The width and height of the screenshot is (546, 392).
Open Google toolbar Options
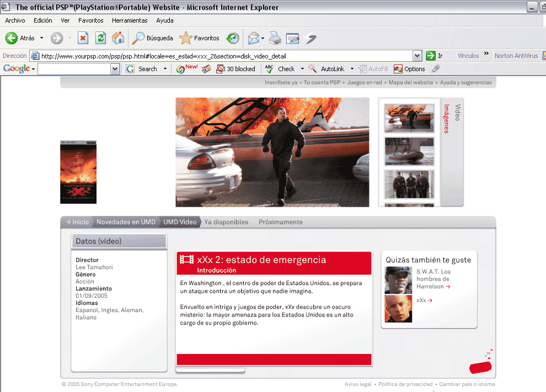click(x=409, y=69)
